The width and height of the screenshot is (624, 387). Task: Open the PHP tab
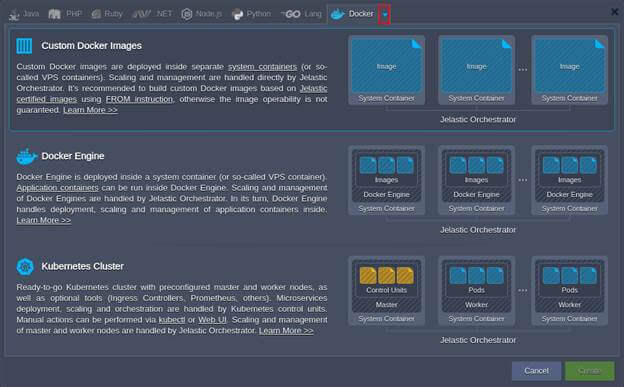[65, 14]
